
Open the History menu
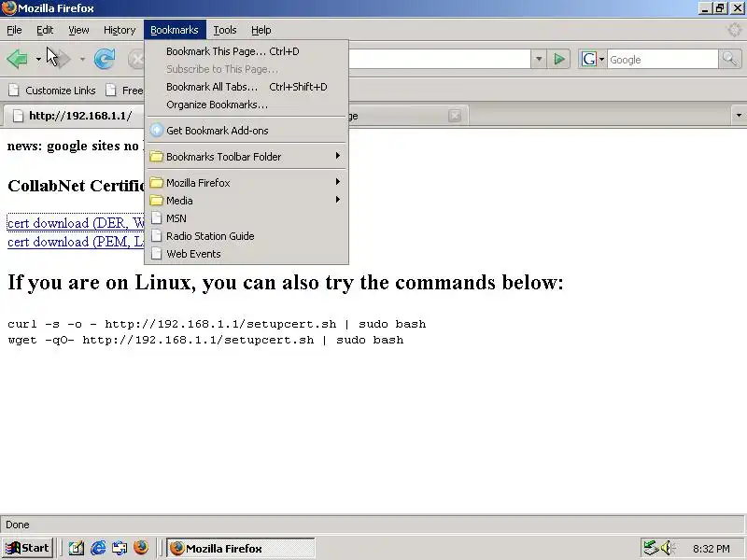[x=120, y=30]
